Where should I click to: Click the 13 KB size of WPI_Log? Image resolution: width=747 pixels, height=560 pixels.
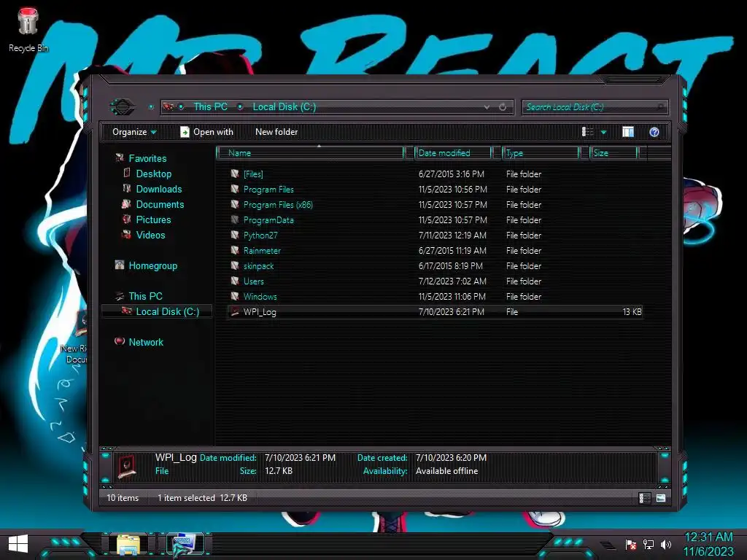click(632, 311)
